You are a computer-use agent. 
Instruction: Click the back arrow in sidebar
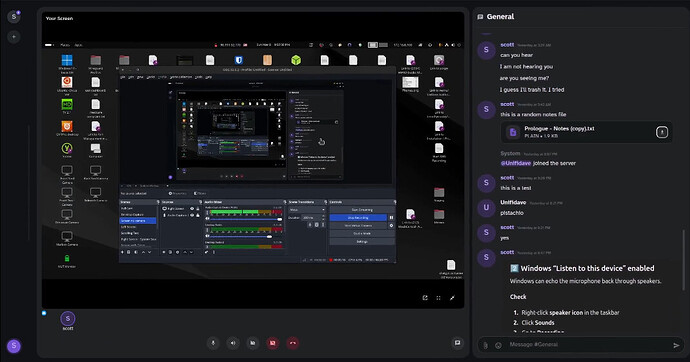tap(14, 37)
